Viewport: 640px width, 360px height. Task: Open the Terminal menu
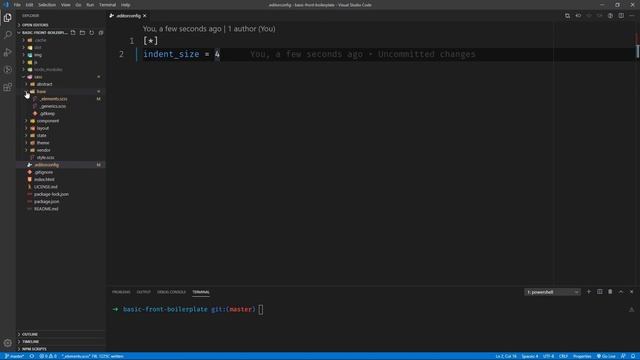(x=107, y=5)
